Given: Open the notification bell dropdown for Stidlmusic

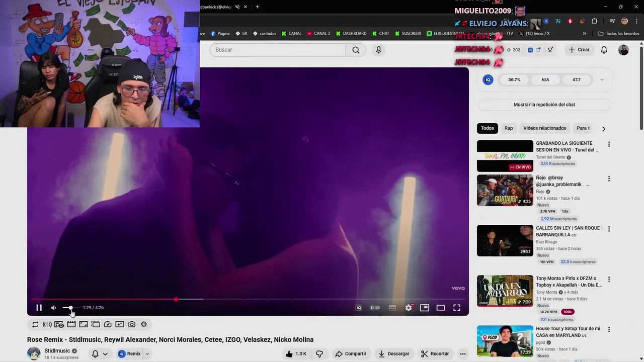Looking at the screenshot, I should point(100,354).
